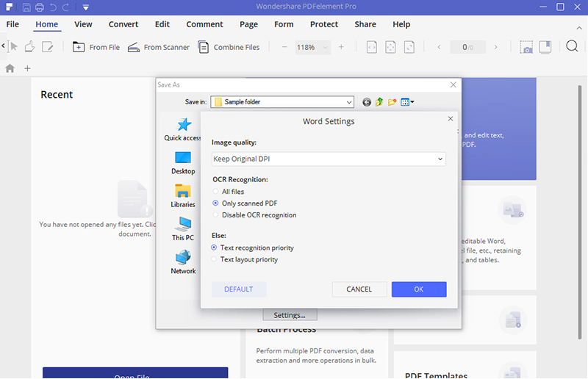Select the arrow Select tool
The width and height of the screenshot is (588, 379).
[x=14, y=47]
